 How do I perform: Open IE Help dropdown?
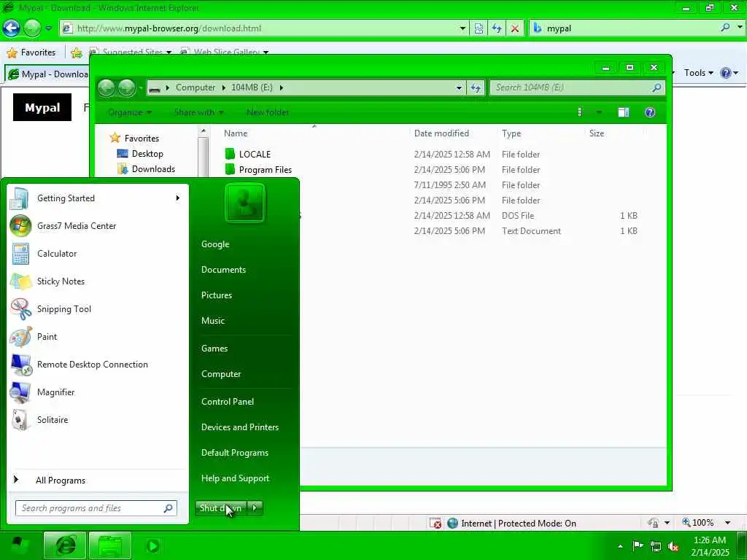pyautogui.click(x=735, y=73)
